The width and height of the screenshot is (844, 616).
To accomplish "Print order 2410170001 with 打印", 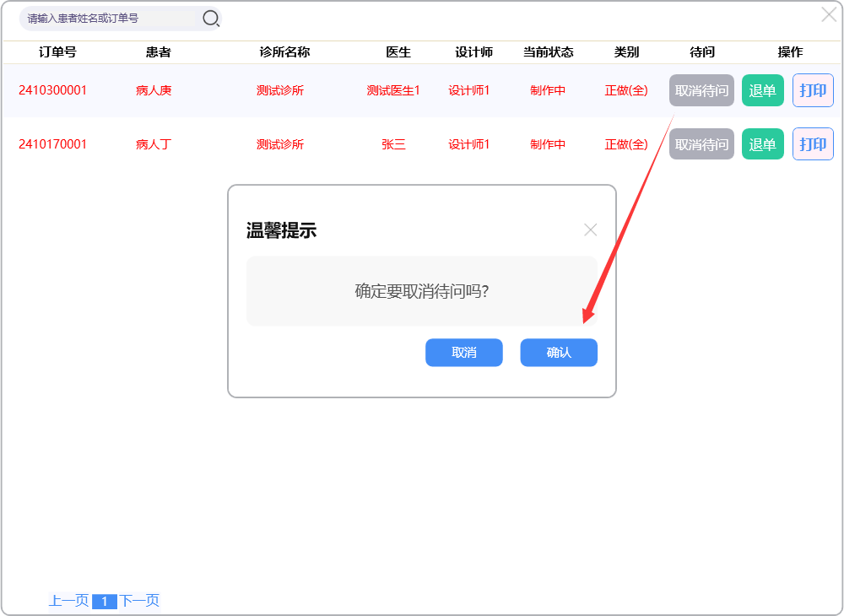I will point(813,144).
